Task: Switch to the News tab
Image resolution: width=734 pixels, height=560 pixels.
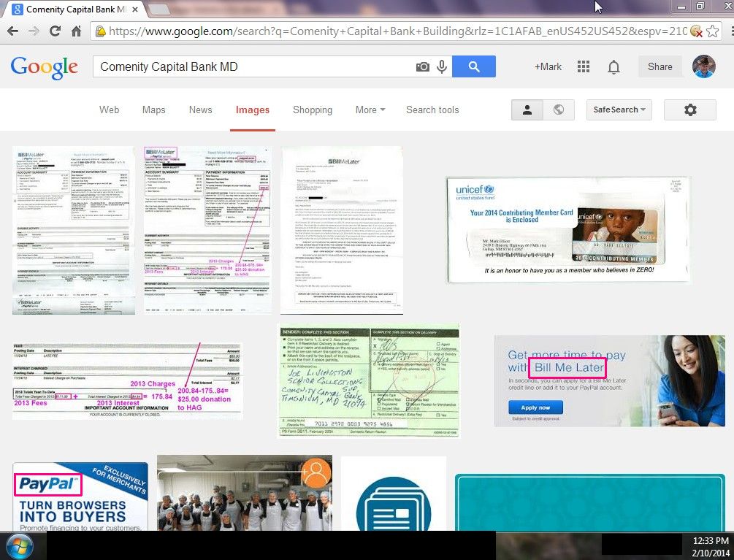Action: tap(200, 110)
